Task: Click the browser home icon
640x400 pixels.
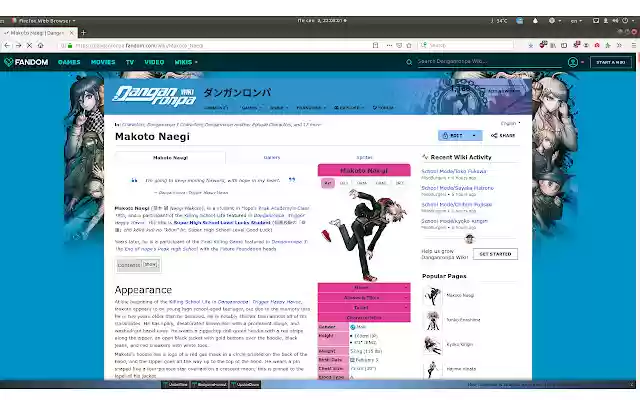Action: (x=40, y=45)
